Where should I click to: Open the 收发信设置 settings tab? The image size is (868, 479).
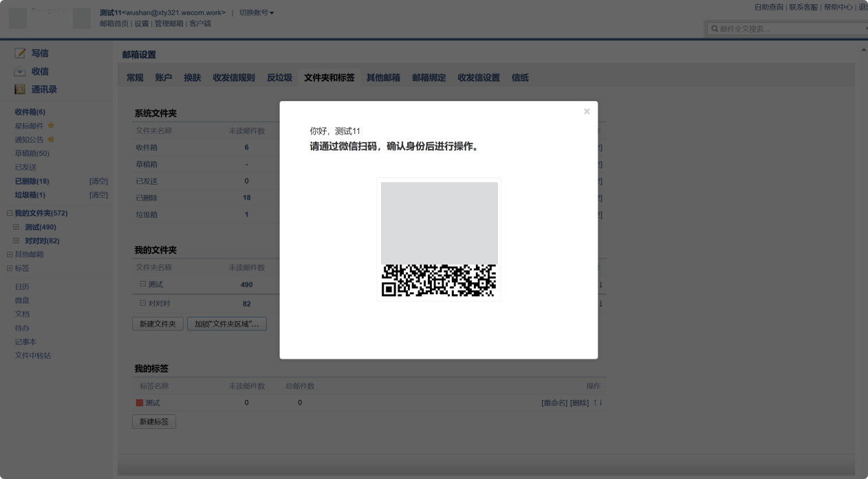(x=479, y=78)
